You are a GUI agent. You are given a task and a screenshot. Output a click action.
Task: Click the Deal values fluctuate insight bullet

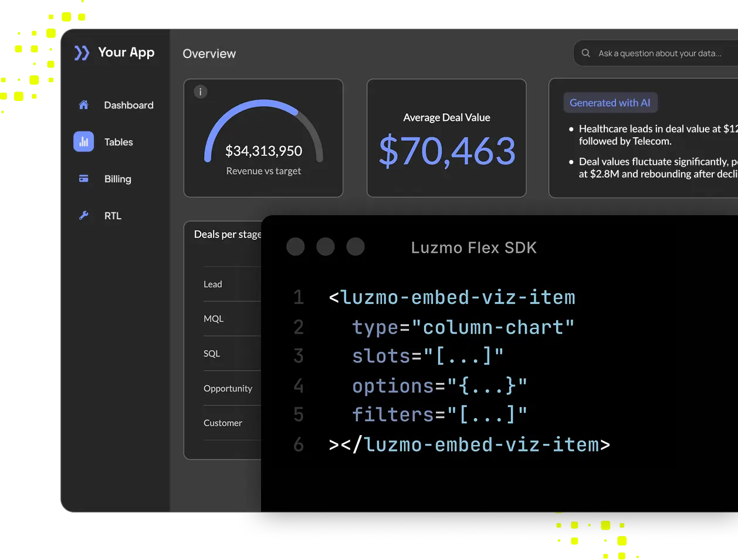tap(652, 168)
